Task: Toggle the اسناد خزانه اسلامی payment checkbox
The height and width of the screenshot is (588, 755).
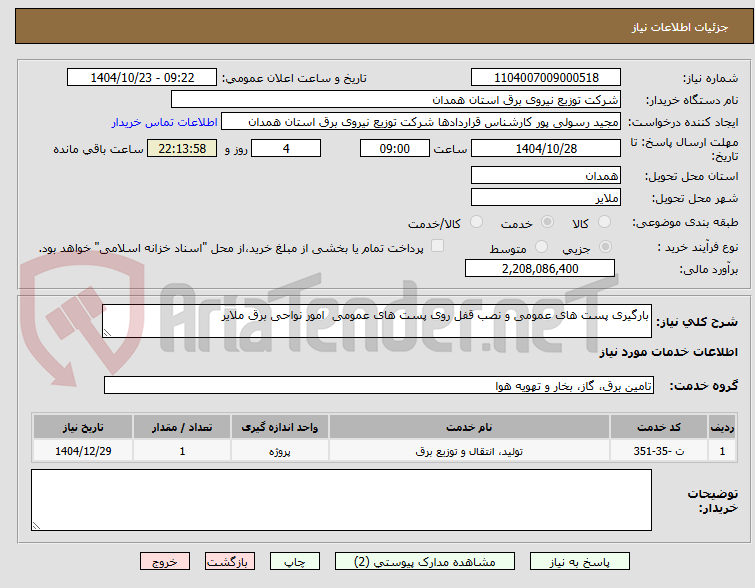Action: tap(437, 246)
